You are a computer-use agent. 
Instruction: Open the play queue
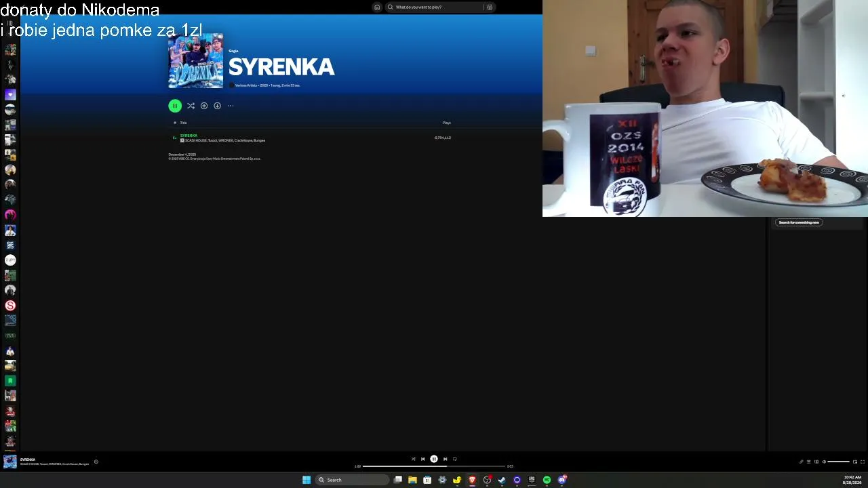point(808,462)
